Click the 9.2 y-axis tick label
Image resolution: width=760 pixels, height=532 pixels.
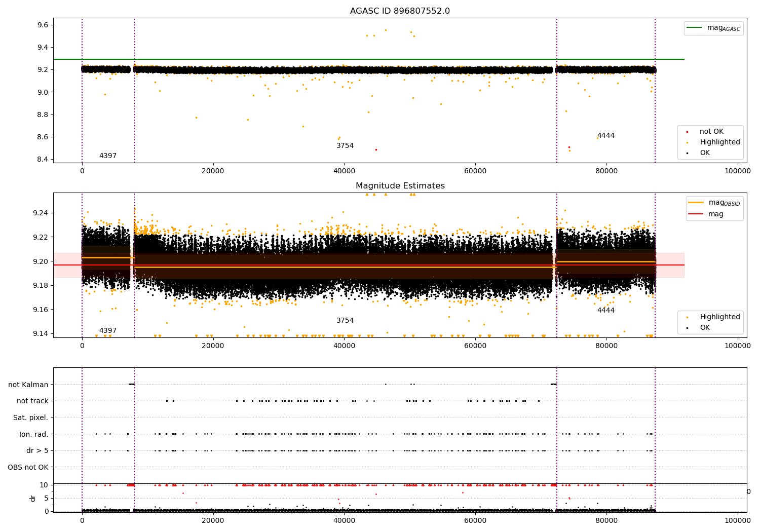[43, 70]
